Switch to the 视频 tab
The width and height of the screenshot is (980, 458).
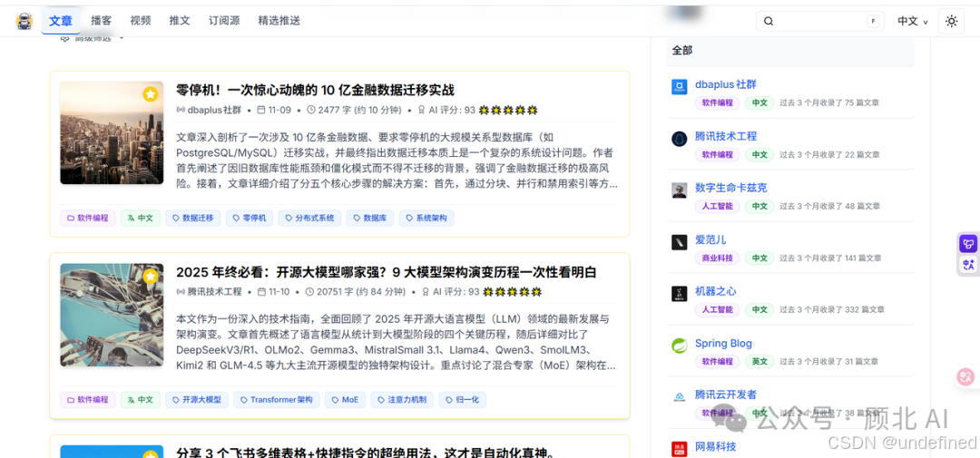[141, 21]
